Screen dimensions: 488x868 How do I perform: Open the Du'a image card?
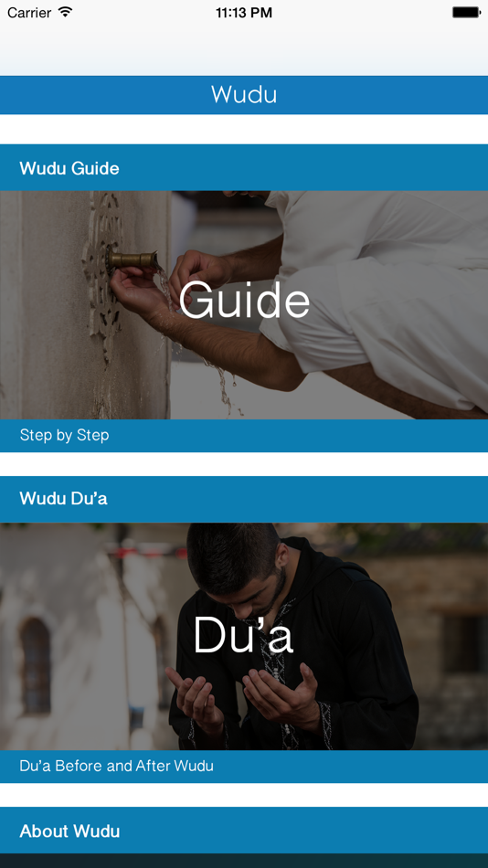[244, 636]
